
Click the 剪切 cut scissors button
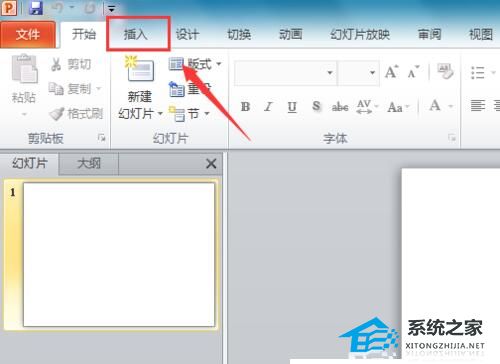click(x=71, y=64)
